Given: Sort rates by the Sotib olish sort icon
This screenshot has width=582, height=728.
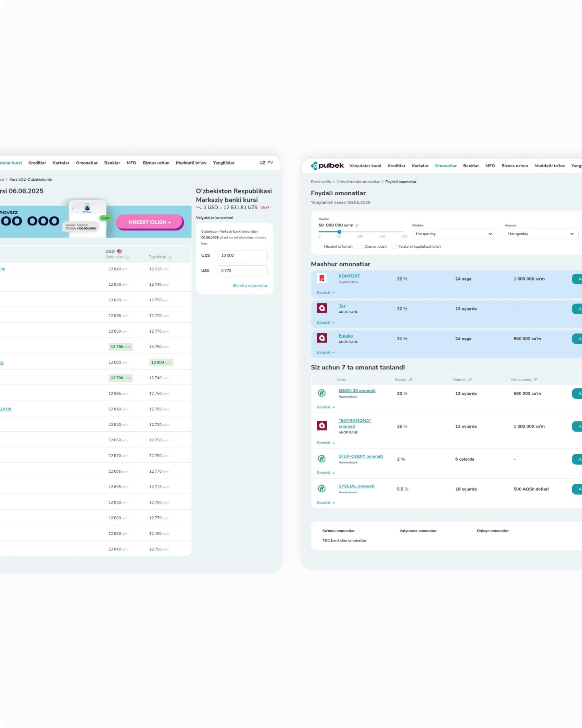Looking at the screenshot, I should 128,257.
